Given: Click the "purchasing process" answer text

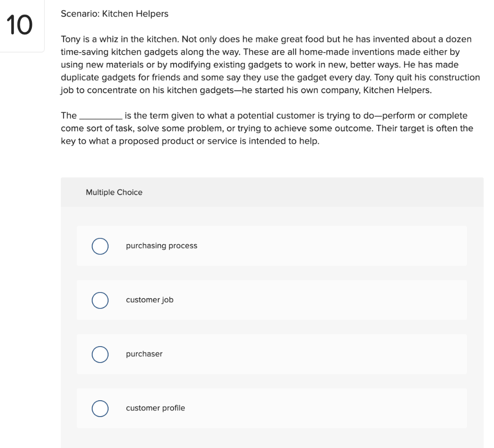Looking at the screenshot, I should tap(162, 246).
